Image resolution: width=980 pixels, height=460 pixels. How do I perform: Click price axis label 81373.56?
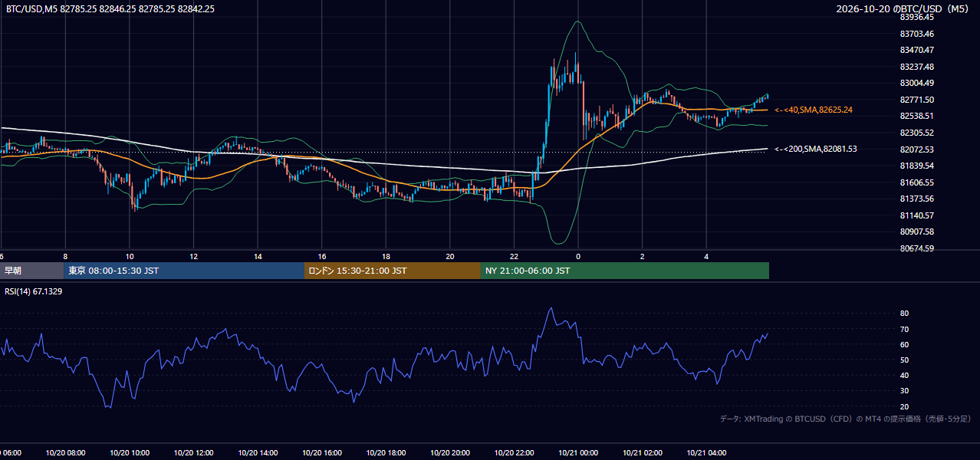[x=916, y=199]
